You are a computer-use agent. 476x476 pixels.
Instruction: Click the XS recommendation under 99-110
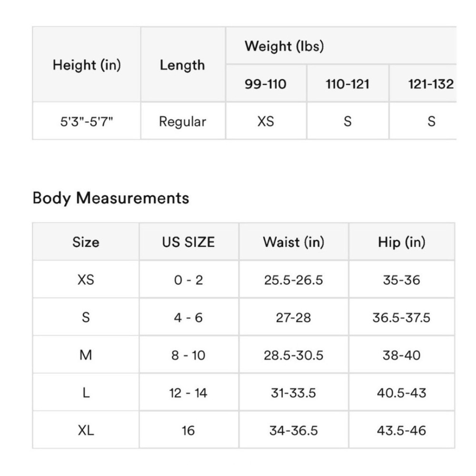tap(266, 121)
